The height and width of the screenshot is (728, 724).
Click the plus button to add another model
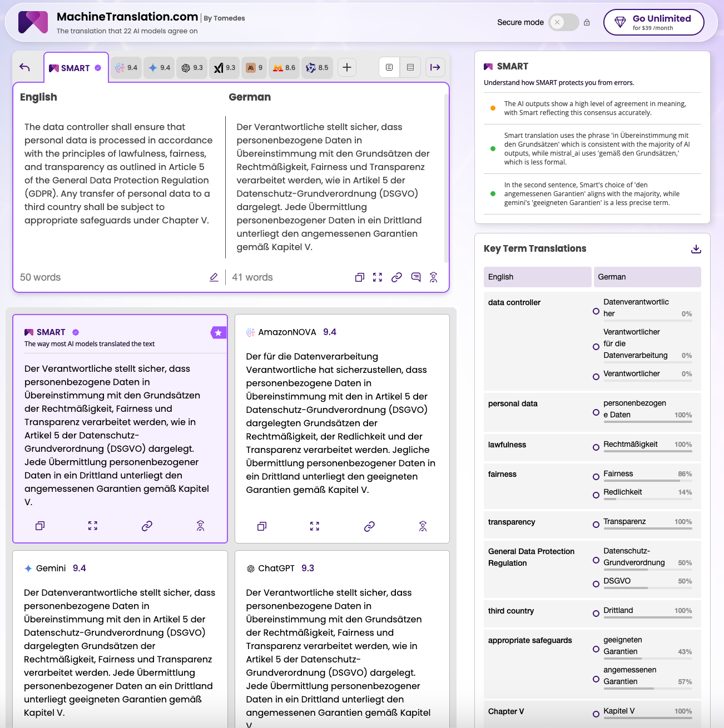pos(346,67)
